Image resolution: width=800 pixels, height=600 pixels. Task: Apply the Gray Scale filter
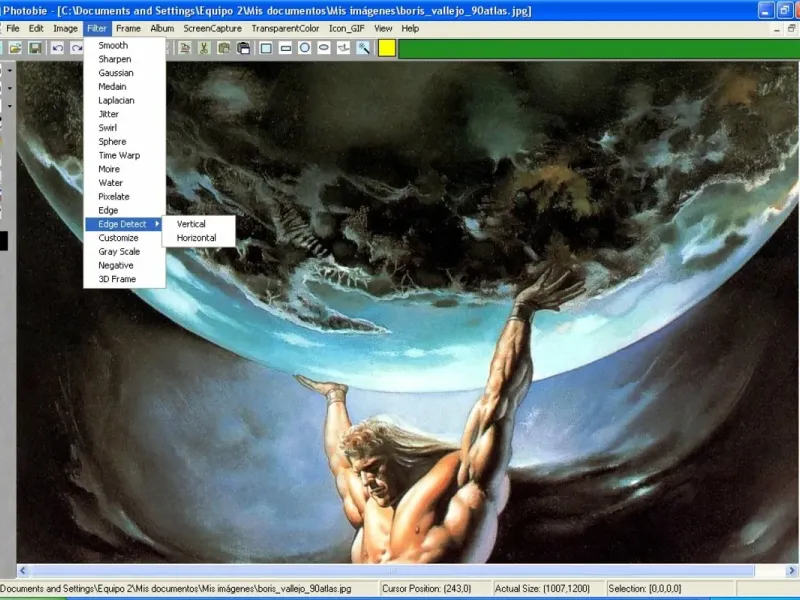(124, 252)
